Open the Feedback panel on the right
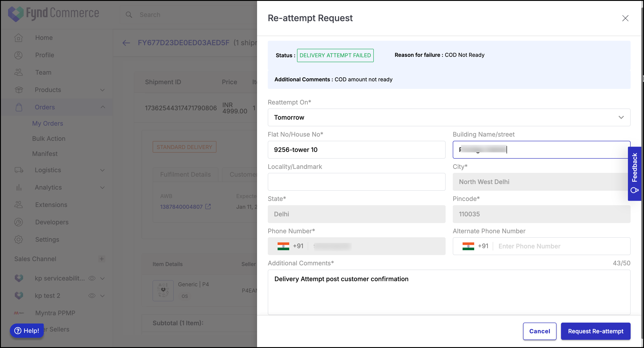Viewport: 644px width, 348px height. 635,174
